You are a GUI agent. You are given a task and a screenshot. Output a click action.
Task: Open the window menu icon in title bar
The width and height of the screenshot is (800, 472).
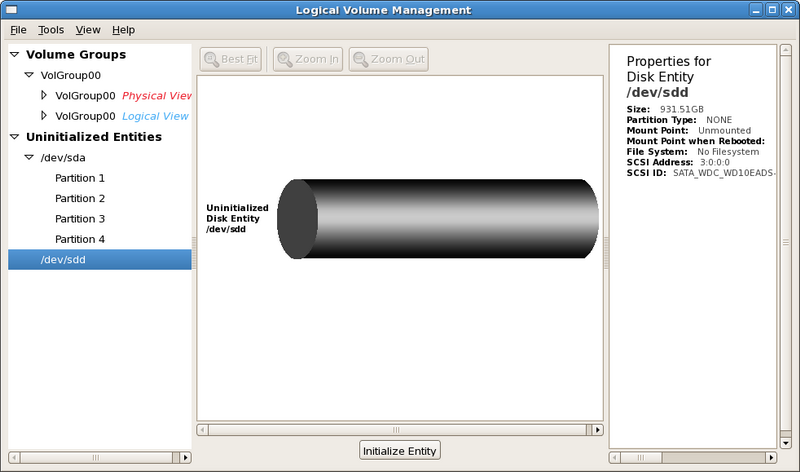[x=11, y=10]
